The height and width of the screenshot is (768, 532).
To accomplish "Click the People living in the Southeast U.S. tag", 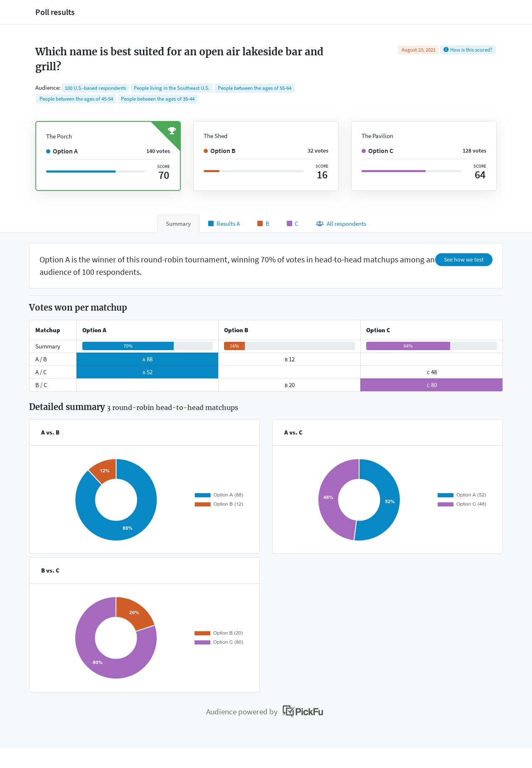I will pos(171,88).
